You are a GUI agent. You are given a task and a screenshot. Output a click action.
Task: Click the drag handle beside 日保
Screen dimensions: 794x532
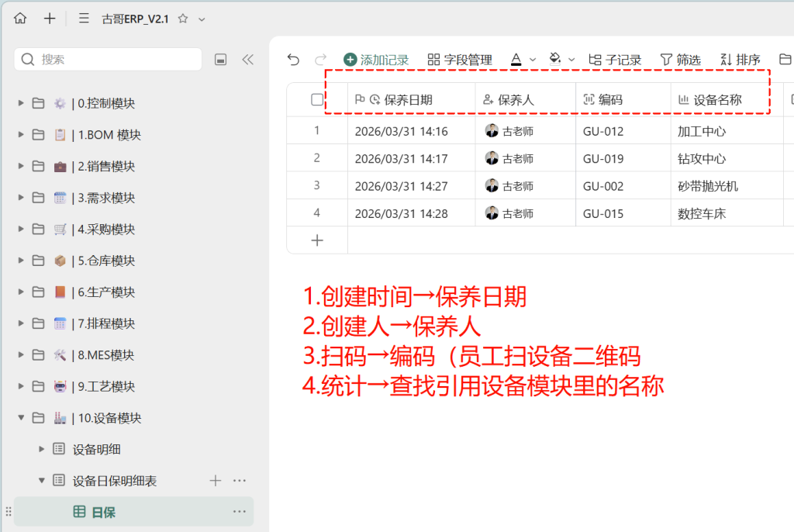pos(8,512)
